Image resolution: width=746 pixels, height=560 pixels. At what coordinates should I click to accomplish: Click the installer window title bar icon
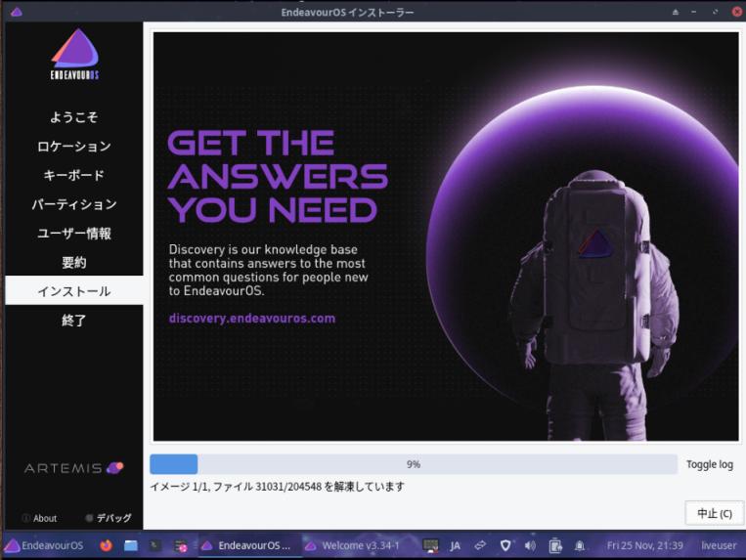[17, 12]
